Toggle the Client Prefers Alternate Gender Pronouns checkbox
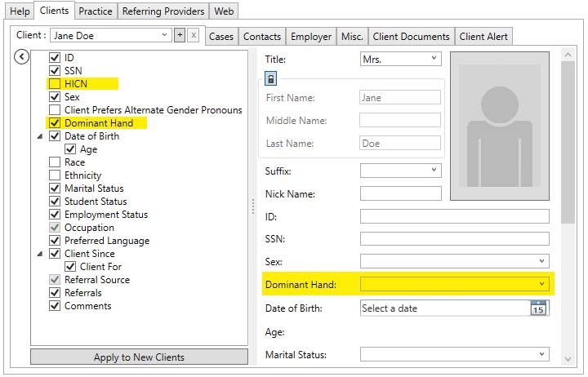This screenshot has height=377, width=588. [55, 110]
